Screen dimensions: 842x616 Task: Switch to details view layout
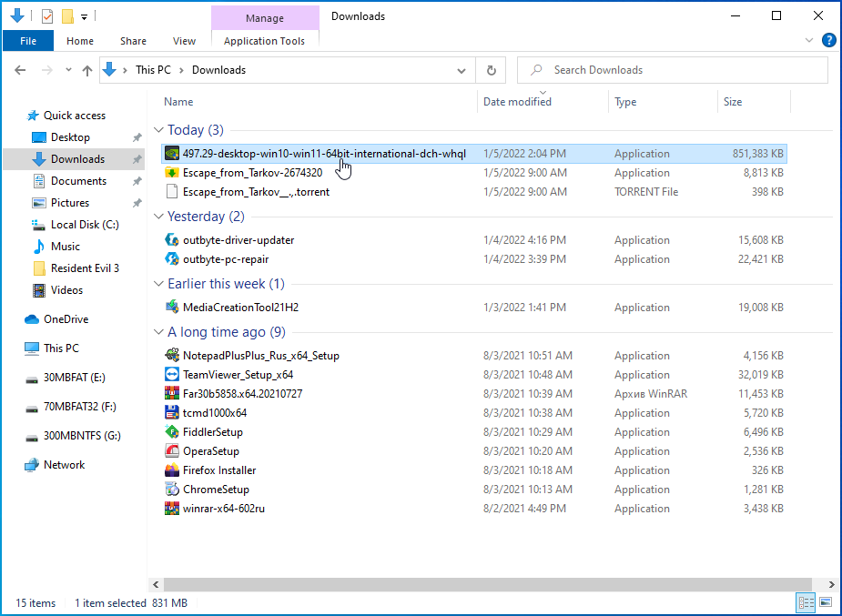(x=806, y=602)
